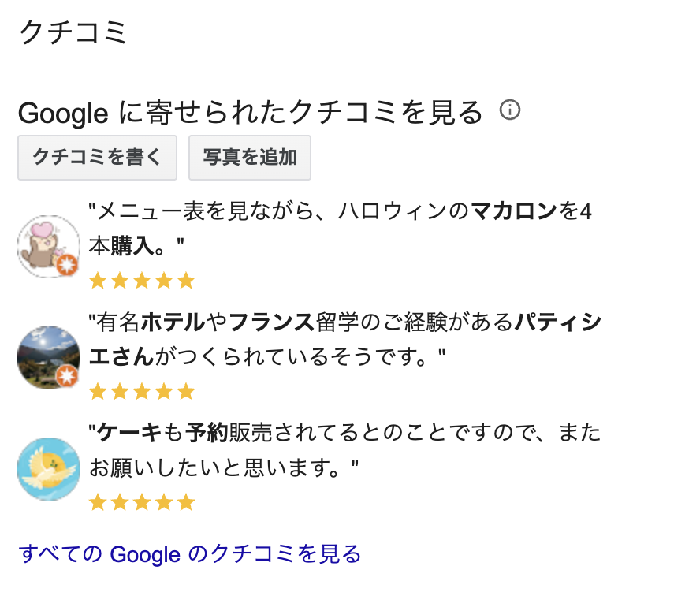Screen dimensions: 700x596
Task: Click the first star in the top review rating
Action: click(99, 280)
